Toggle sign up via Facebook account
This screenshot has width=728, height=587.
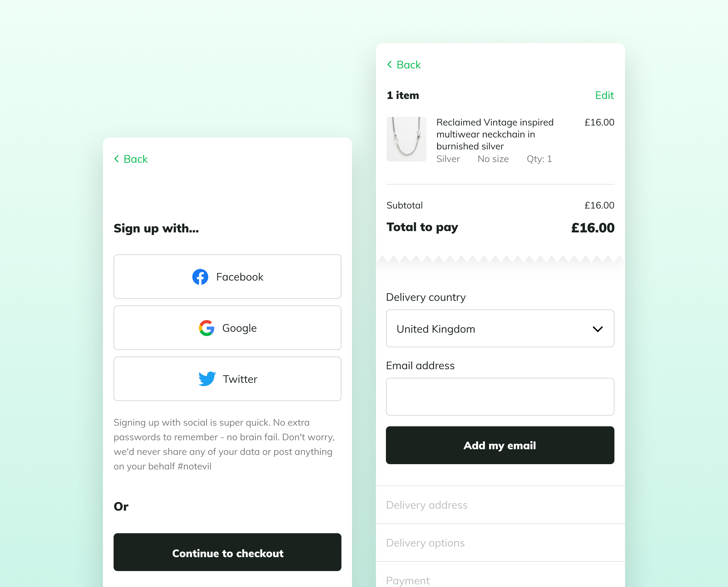coord(227,276)
